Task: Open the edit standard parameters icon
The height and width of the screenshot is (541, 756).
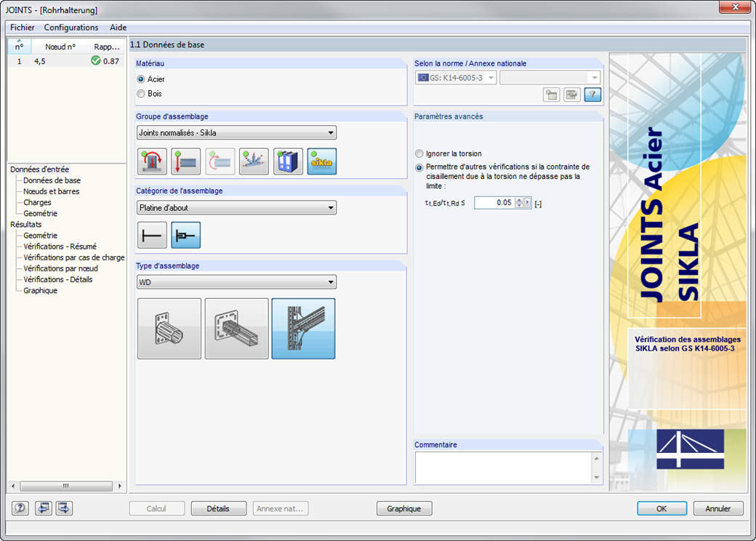Action: pyautogui.click(x=572, y=95)
